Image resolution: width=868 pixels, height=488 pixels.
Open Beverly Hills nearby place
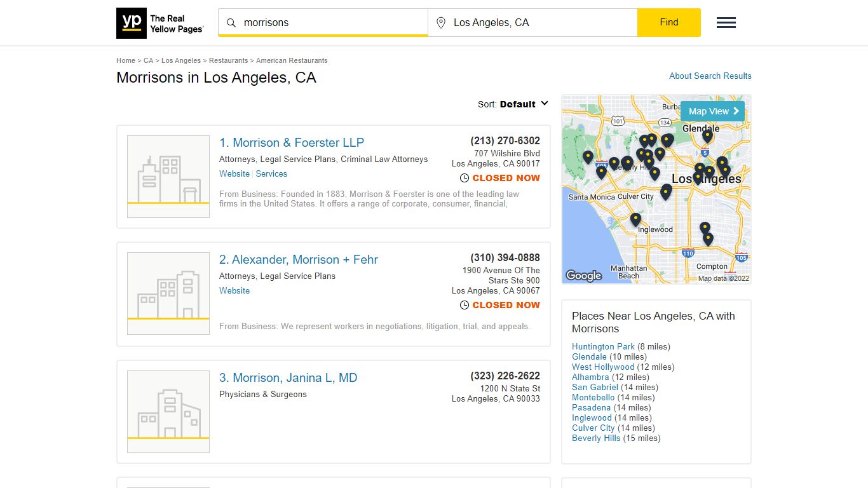596,438
